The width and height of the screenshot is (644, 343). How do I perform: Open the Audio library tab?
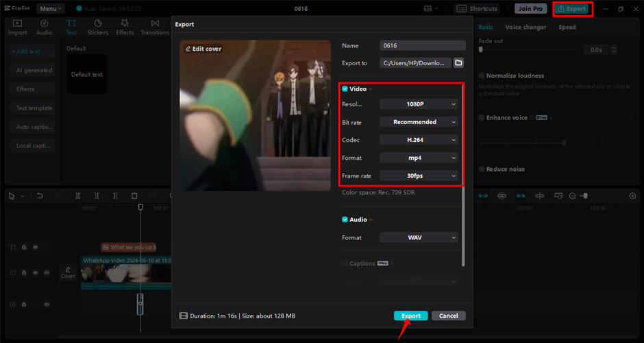tap(44, 27)
